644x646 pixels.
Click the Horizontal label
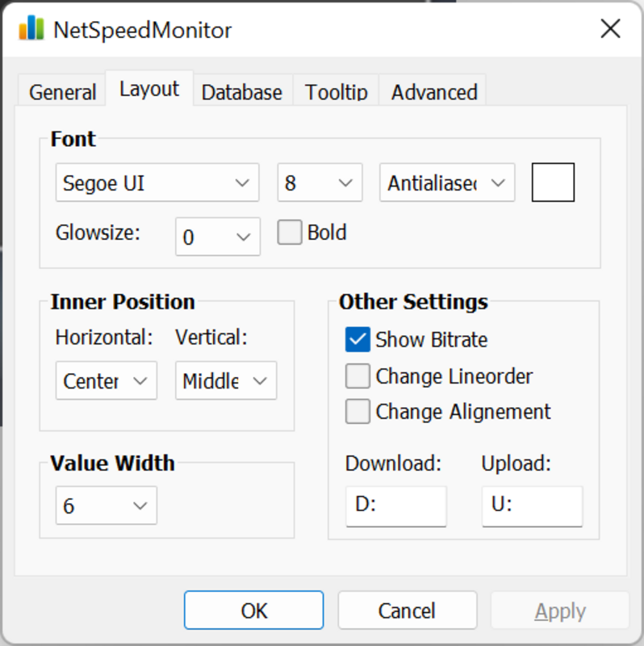click(104, 338)
